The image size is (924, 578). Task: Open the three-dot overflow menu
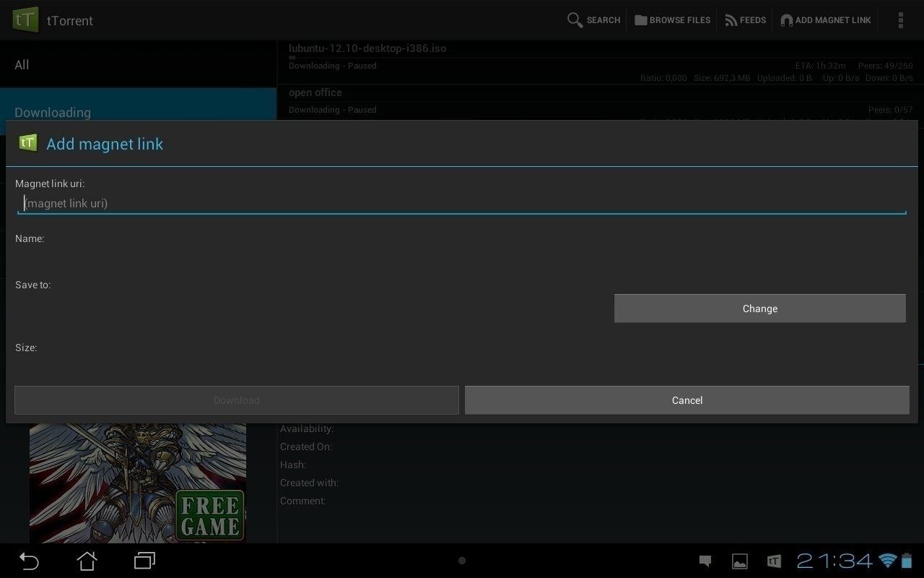click(900, 20)
